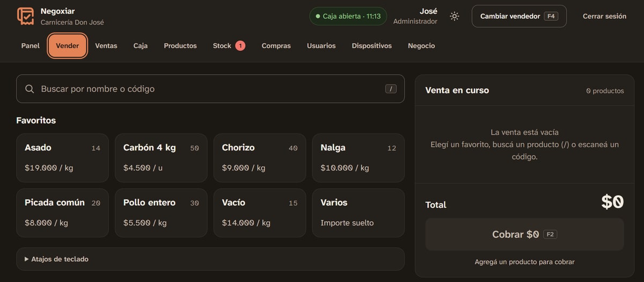The width and height of the screenshot is (644, 282).
Task: Open the Negocio tab
Action: [421, 46]
